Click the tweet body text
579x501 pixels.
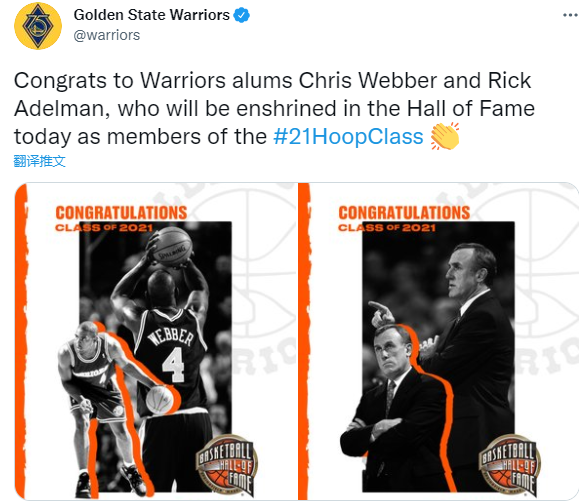pyautogui.click(x=274, y=109)
